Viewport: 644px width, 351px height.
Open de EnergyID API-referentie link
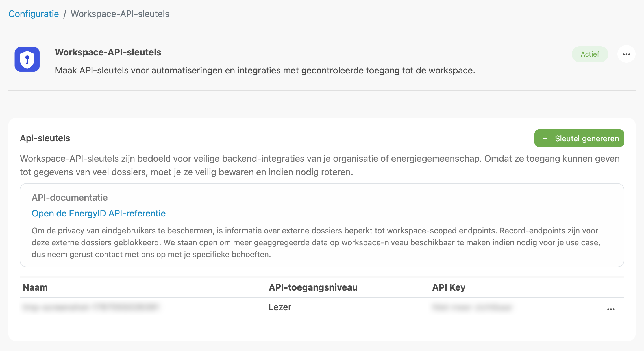click(x=99, y=213)
